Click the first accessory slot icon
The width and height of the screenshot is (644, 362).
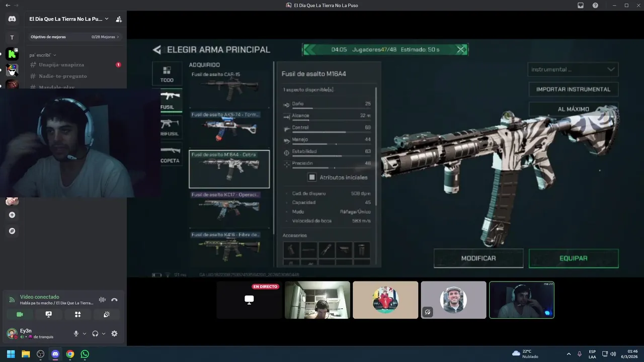point(291,250)
